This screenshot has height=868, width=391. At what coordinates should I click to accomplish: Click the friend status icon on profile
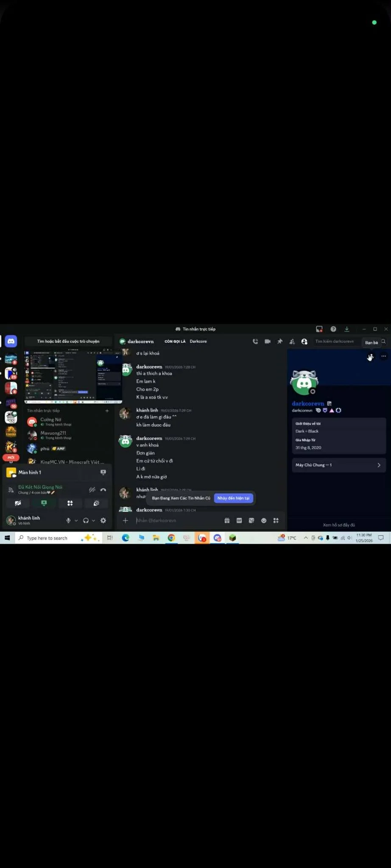pos(370,356)
